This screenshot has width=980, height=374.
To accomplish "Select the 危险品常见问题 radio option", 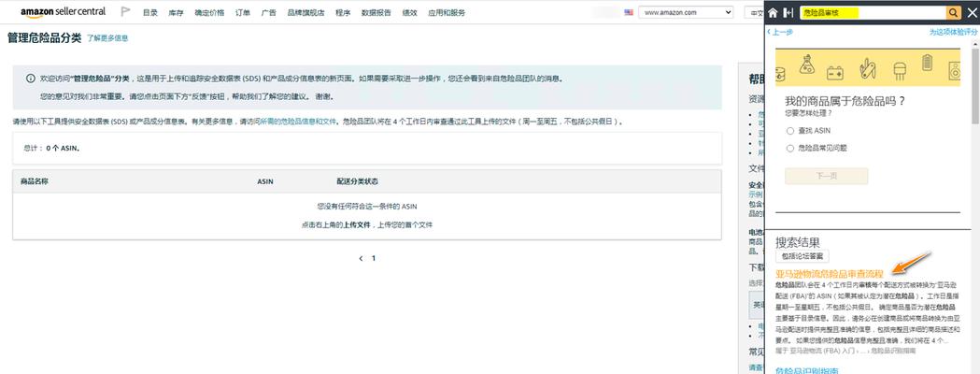I will tap(790, 149).
